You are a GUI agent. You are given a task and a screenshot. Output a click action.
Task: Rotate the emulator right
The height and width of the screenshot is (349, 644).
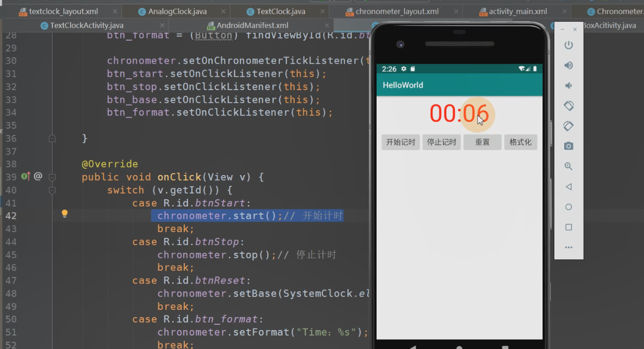[568, 126]
